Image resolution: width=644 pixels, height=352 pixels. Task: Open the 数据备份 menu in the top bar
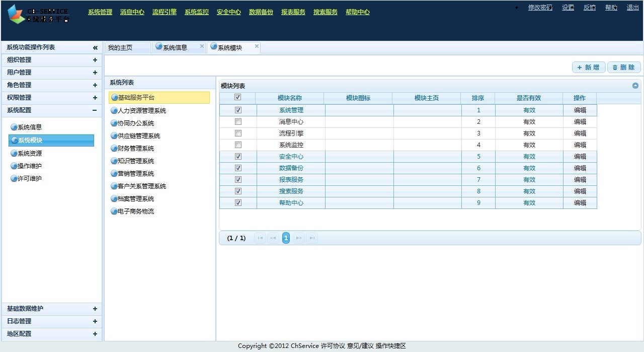pyautogui.click(x=261, y=12)
